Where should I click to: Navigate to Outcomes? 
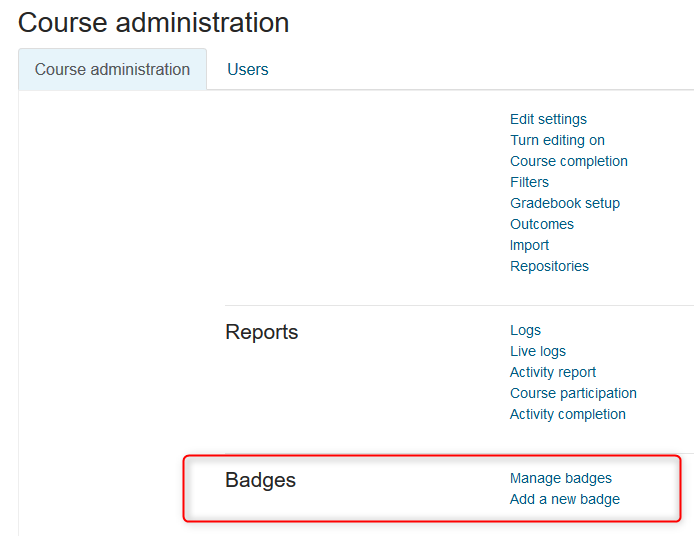point(542,224)
